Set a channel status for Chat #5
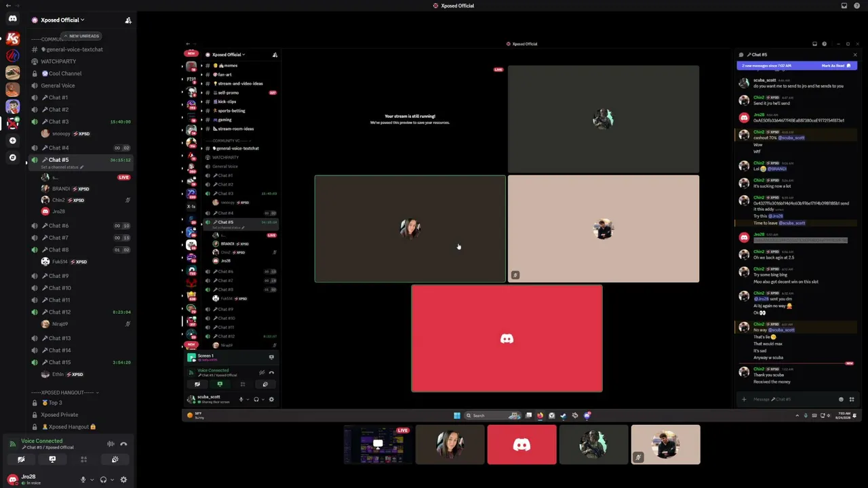This screenshot has width=868, height=488. pos(62,167)
